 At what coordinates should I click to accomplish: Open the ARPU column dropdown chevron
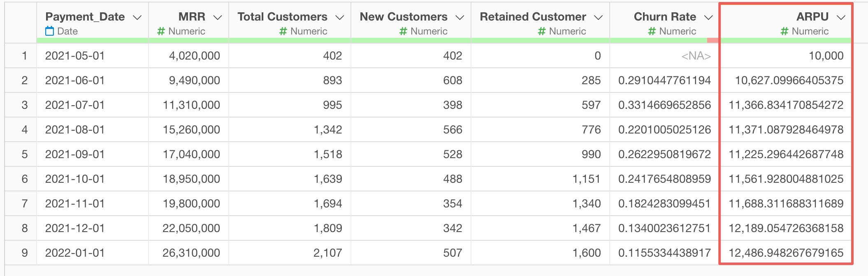(841, 17)
